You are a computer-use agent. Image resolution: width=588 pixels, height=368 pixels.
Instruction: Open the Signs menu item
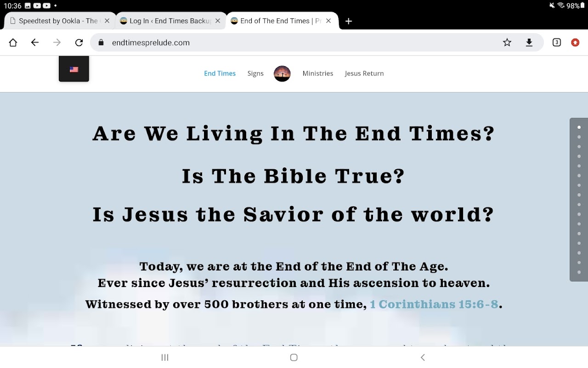[255, 74]
